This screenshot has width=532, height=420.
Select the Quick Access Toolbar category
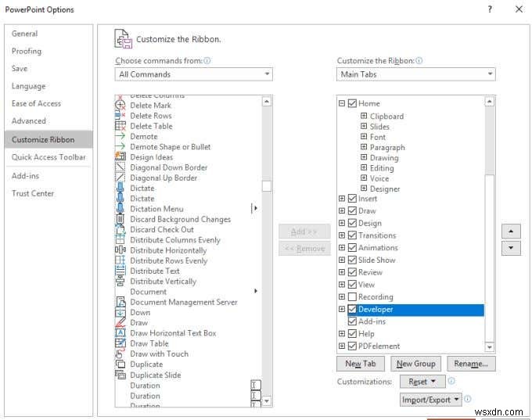[49, 157]
